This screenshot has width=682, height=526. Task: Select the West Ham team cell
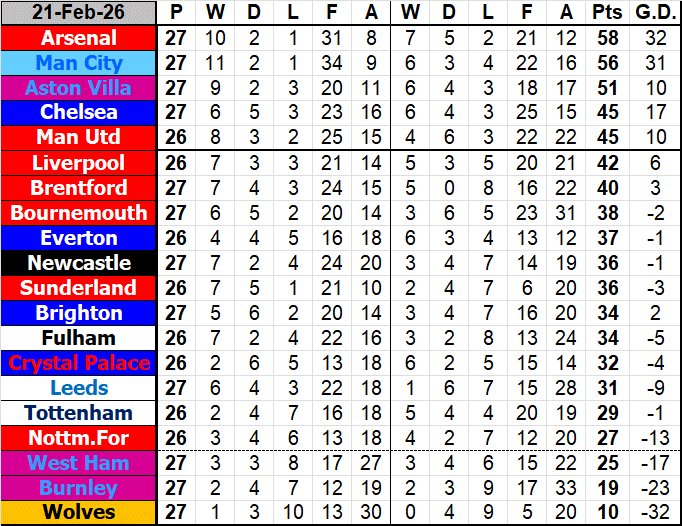point(79,463)
